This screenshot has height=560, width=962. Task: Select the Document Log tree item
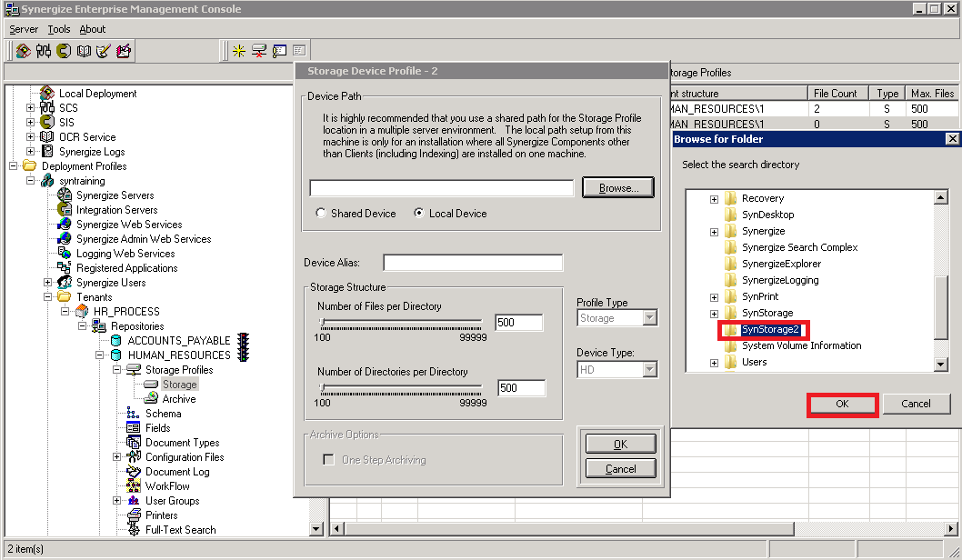coord(177,472)
